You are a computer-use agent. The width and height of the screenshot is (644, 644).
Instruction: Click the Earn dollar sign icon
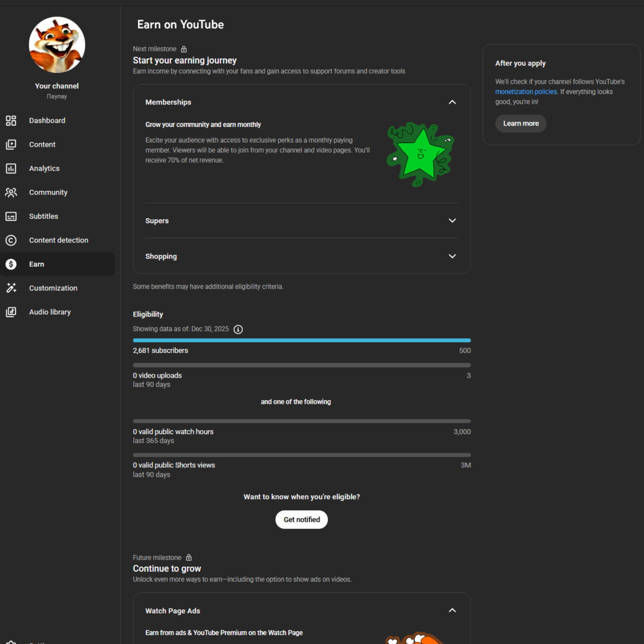(x=11, y=264)
